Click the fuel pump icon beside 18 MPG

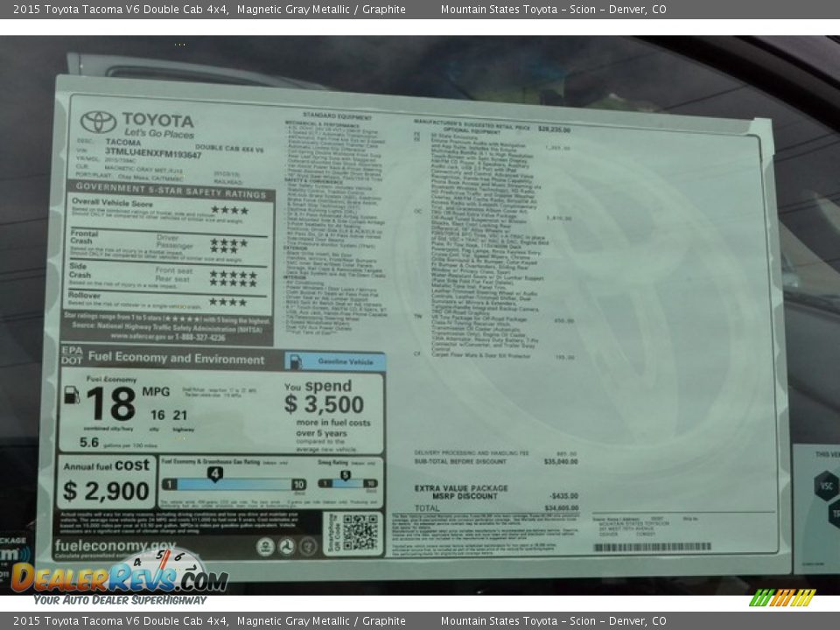(x=72, y=395)
